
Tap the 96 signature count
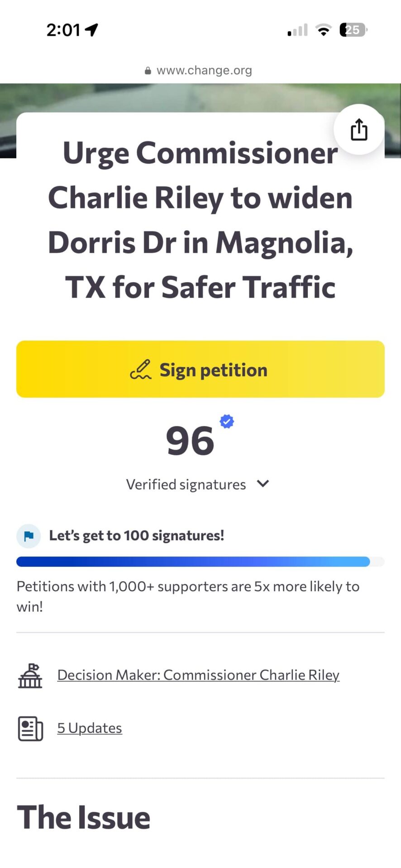190,441
